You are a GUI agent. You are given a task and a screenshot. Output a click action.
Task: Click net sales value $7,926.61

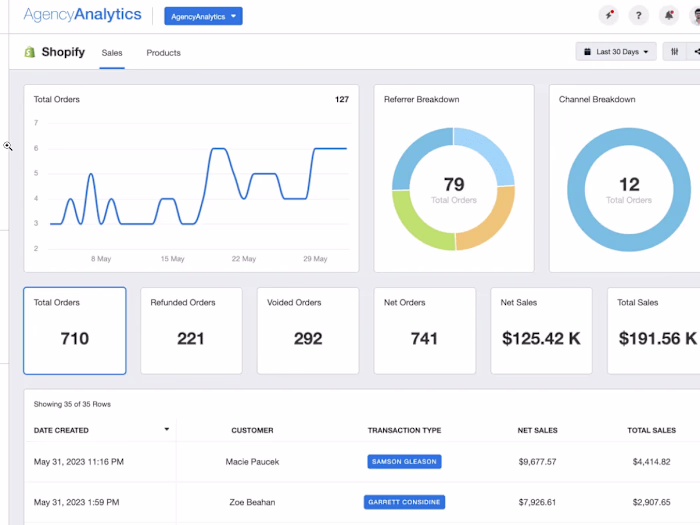538,502
